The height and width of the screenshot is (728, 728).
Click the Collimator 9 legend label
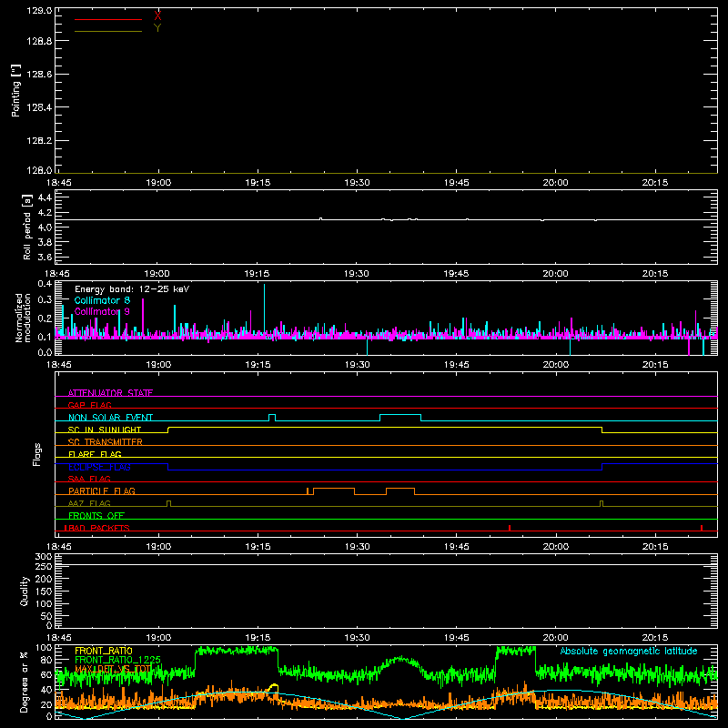(102, 311)
